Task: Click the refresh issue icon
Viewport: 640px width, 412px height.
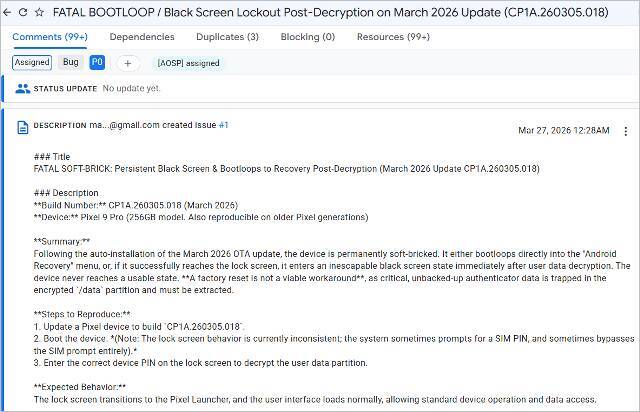Action: pyautogui.click(x=23, y=12)
